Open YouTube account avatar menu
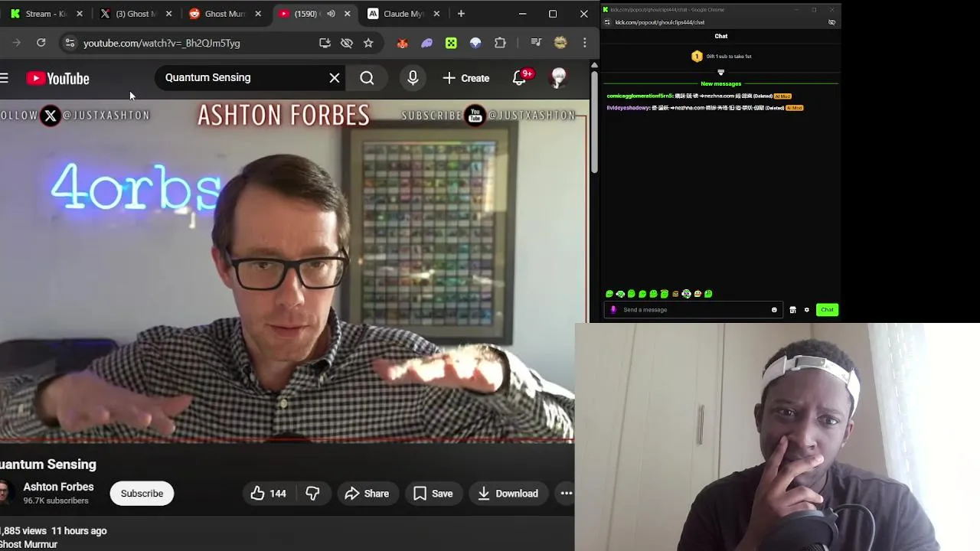 coord(558,78)
